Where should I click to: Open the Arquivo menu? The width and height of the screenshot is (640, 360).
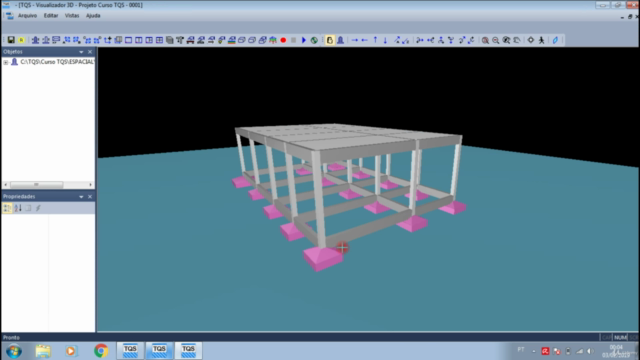[x=27, y=16]
